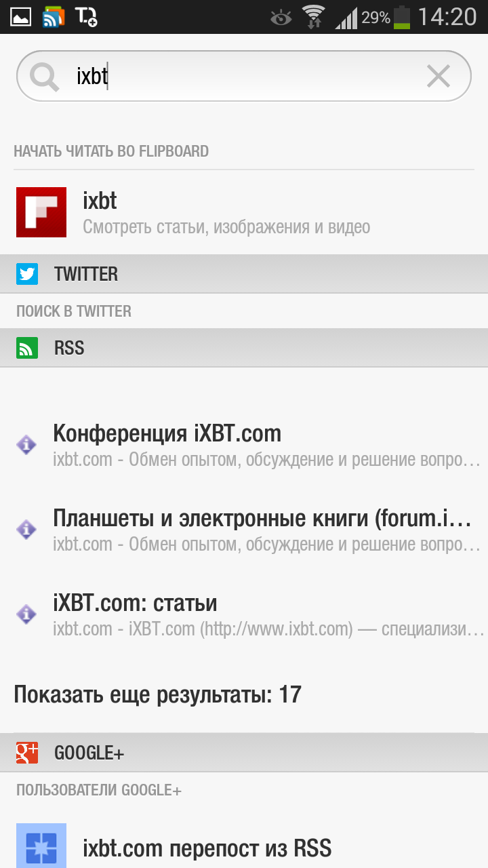The width and height of the screenshot is (488, 868).
Task: Open the ixbt Flipboard result
Action: tap(244, 212)
